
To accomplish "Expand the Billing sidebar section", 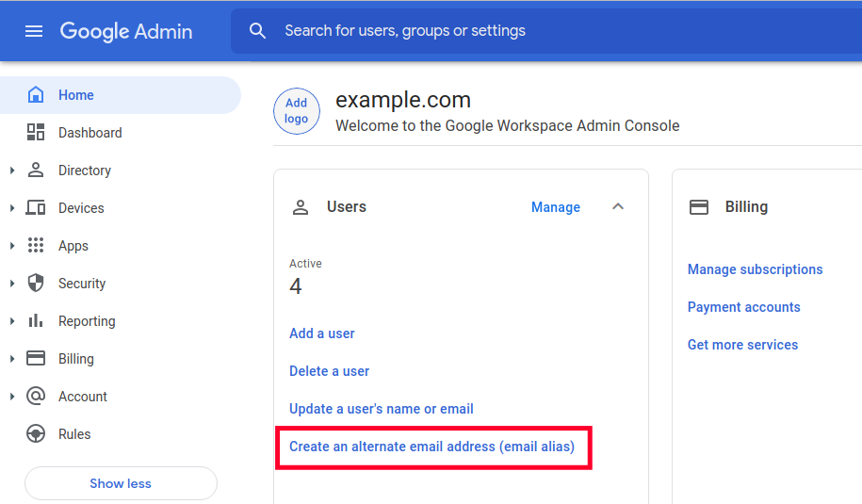I will [x=12, y=358].
